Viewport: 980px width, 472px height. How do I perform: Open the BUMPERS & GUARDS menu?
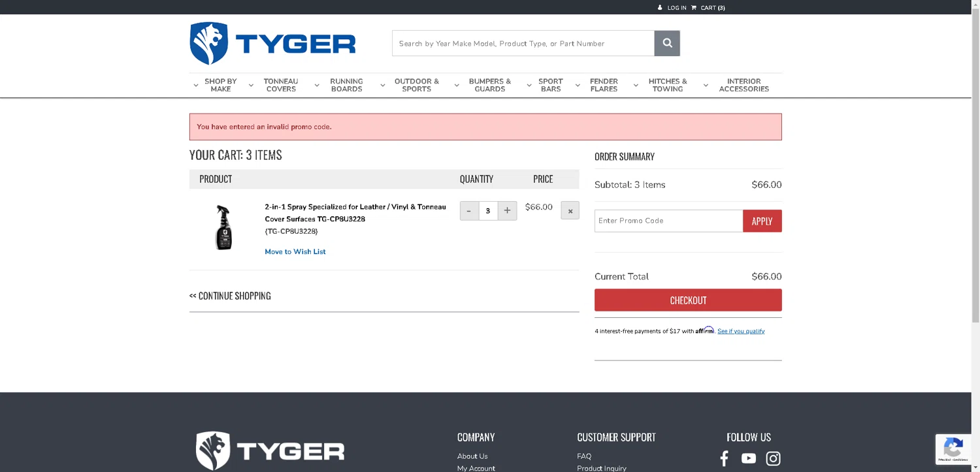pyautogui.click(x=490, y=86)
